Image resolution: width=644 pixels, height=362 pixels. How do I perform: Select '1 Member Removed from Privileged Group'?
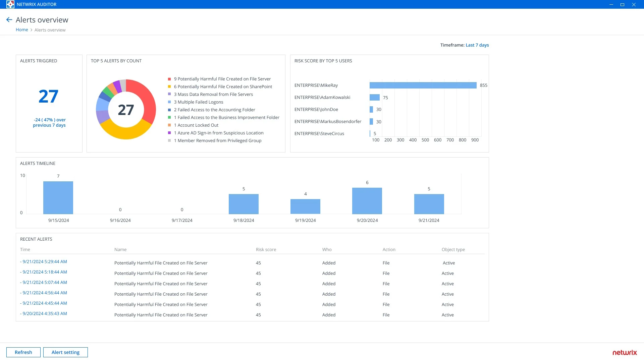[217, 140]
